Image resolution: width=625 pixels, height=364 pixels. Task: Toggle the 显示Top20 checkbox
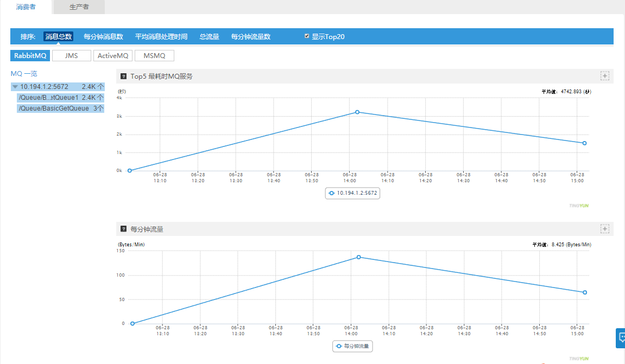pyautogui.click(x=307, y=36)
